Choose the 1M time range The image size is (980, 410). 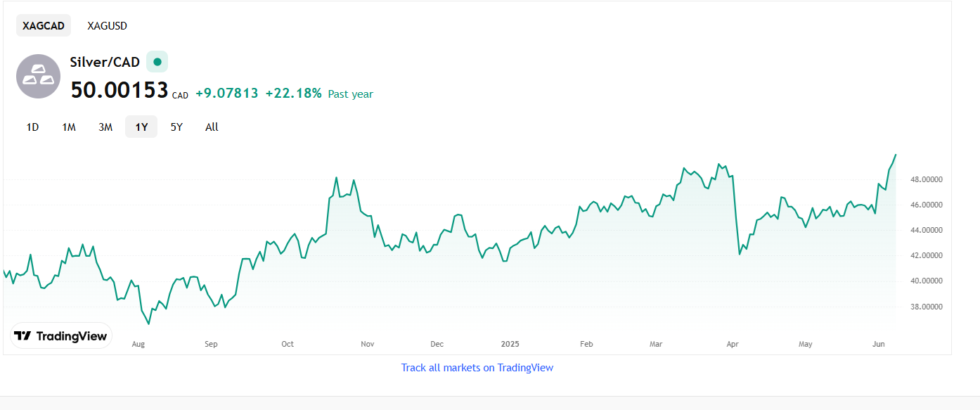point(69,127)
